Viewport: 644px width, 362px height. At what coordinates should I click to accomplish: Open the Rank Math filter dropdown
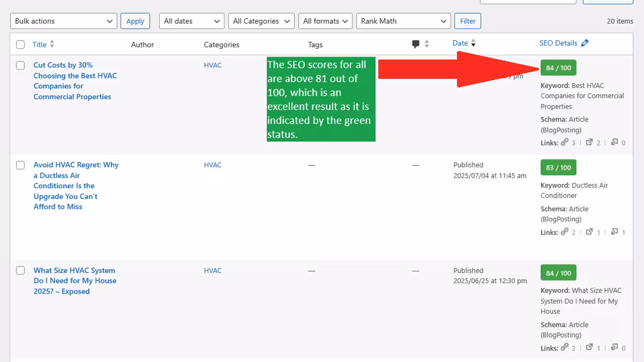pyautogui.click(x=403, y=21)
